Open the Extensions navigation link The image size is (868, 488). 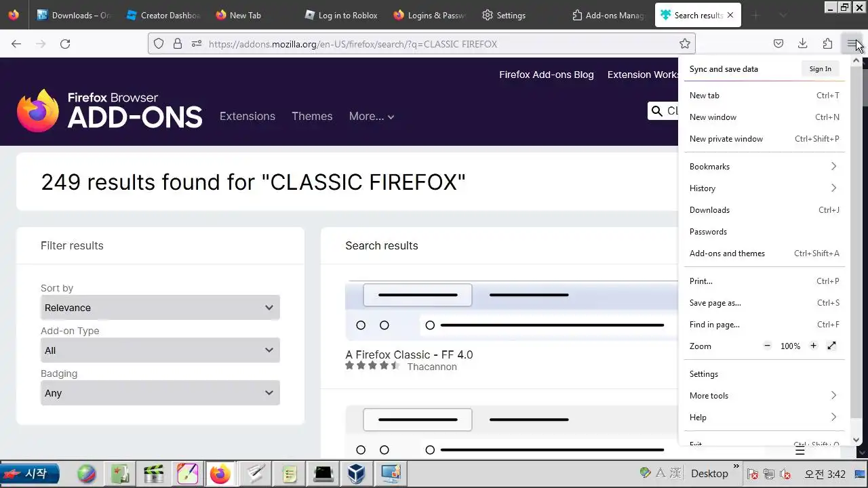point(247,116)
